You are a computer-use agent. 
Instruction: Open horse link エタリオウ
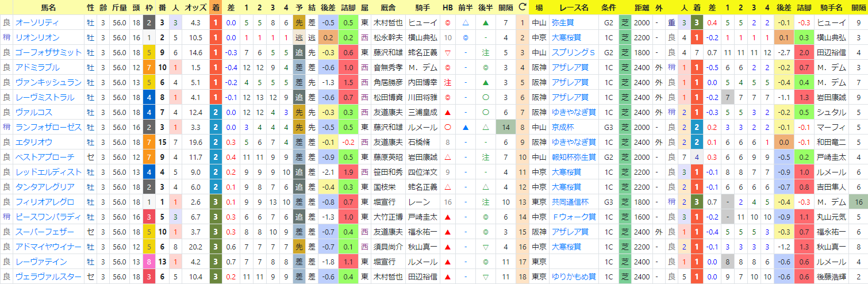pyautogui.click(x=34, y=142)
